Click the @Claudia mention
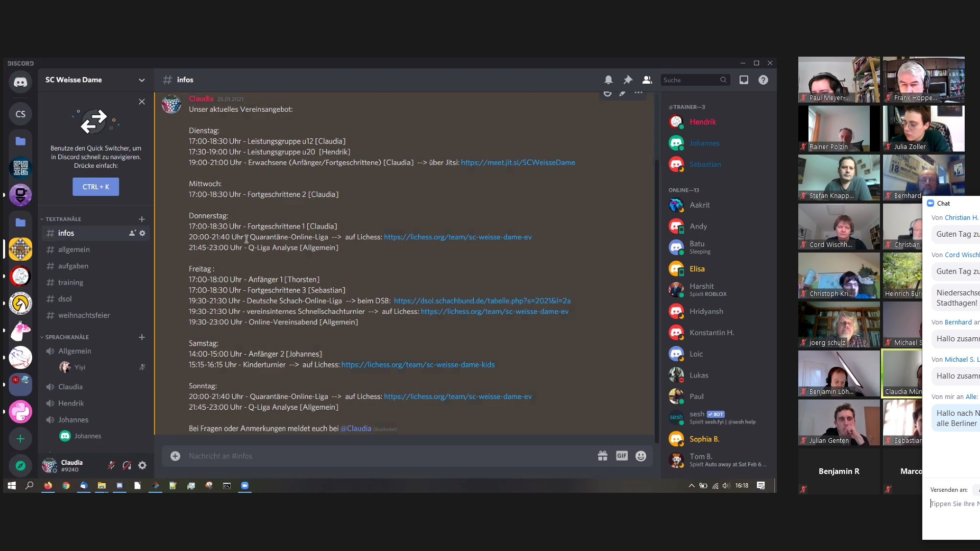This screenshot has width=980, height=551. [356, 429]
